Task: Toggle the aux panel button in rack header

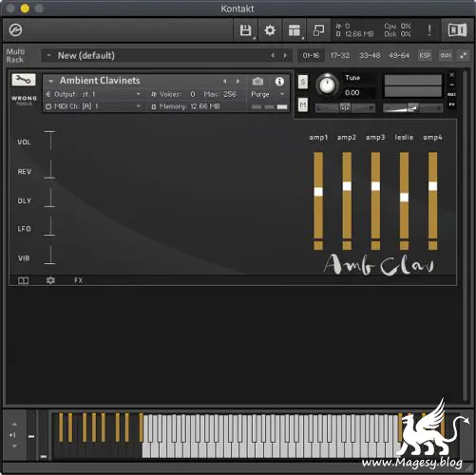Action: click(446, 56)
